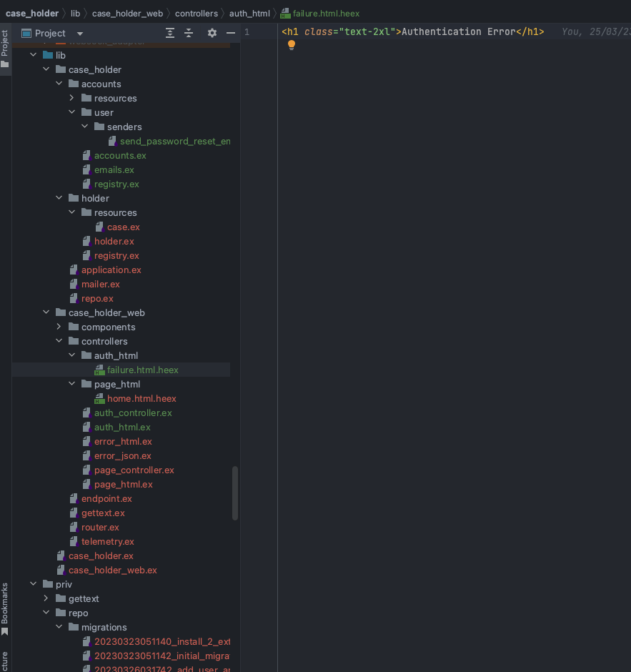This screenshot has height=672, width=631.
Task: Open router.ex in the project tree
Action: point(100,527)
